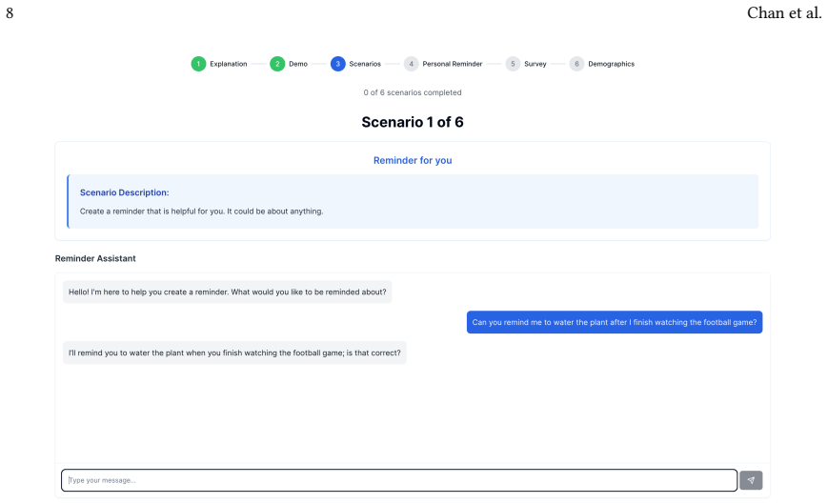Open the Demo step label
Screen dimensions: 828x504
coord(298,64)
